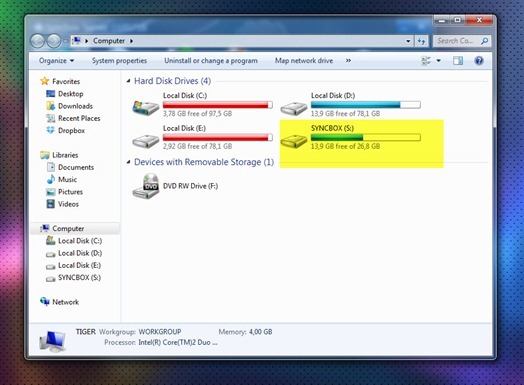Click Map network drive

coord(304,60)
